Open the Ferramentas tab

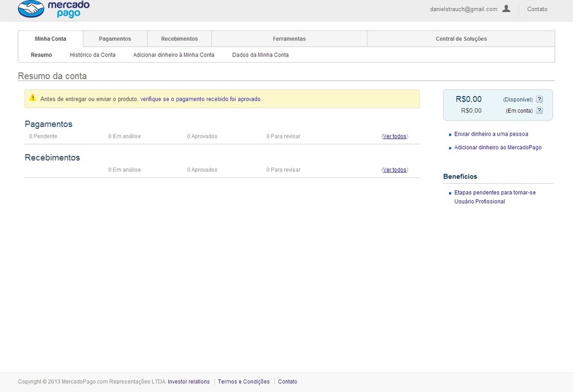click(289, 39)
